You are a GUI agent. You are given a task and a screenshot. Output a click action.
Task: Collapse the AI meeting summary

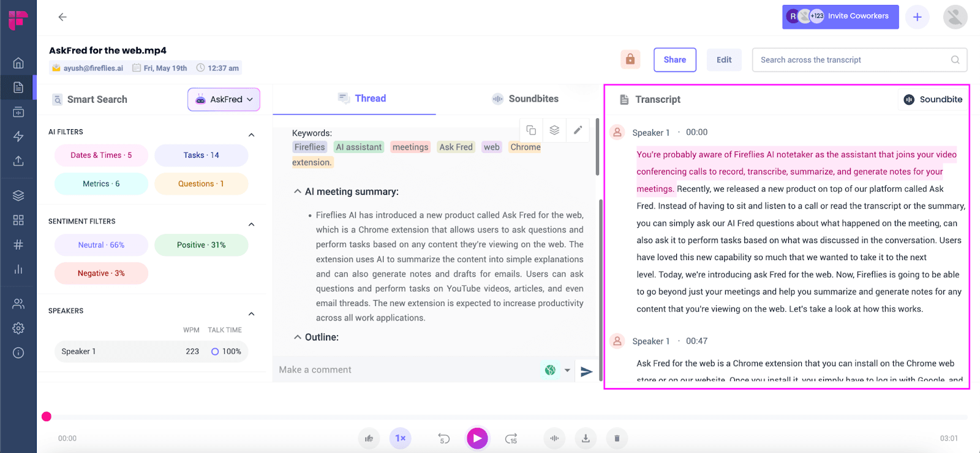[297, 192]
